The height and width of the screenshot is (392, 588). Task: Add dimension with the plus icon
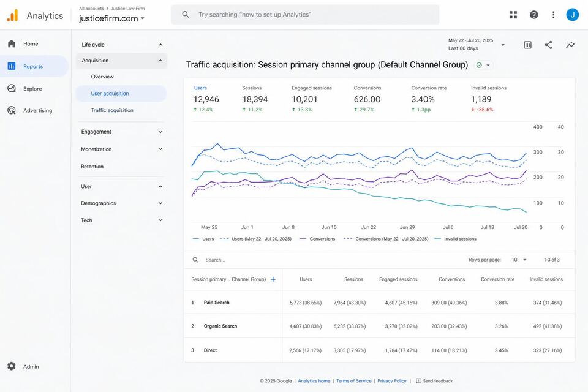point(273,279)
